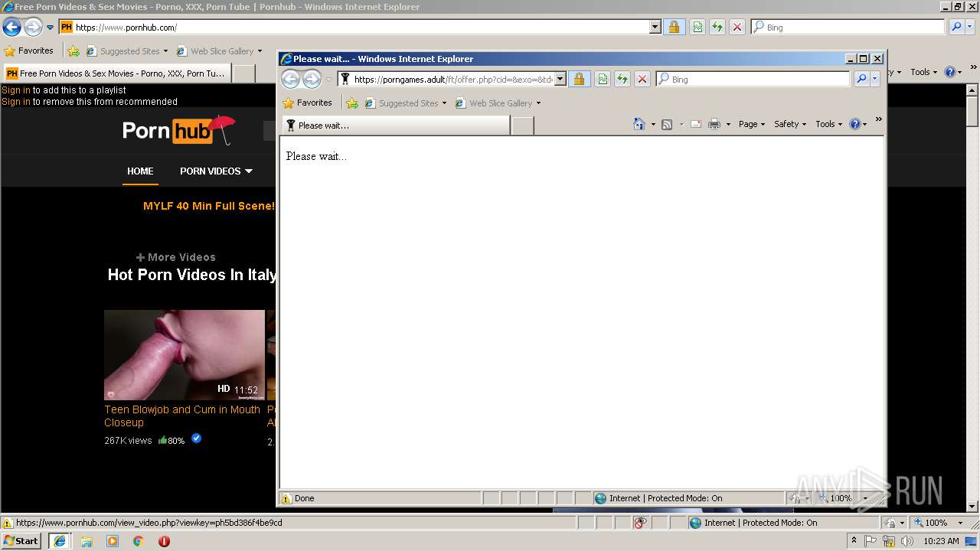The height and width of the screenshot is (551, 980).
Task: Show hidden system tray icons
Action: point(854,540)
